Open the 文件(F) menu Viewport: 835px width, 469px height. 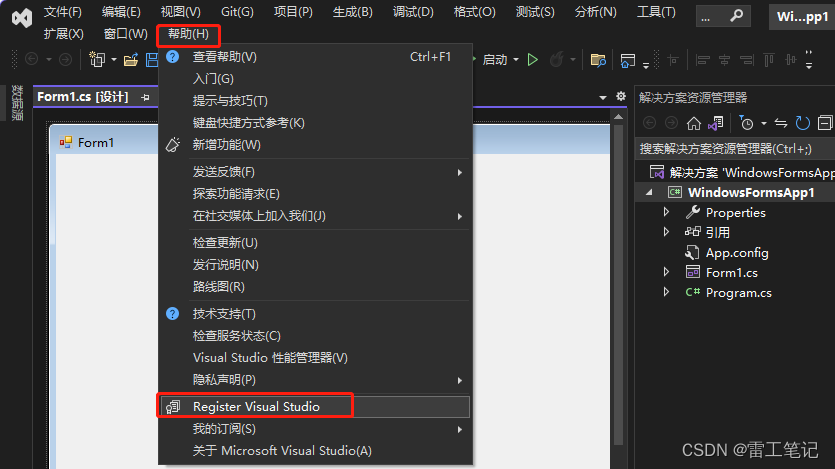click(x=63, y=12)
